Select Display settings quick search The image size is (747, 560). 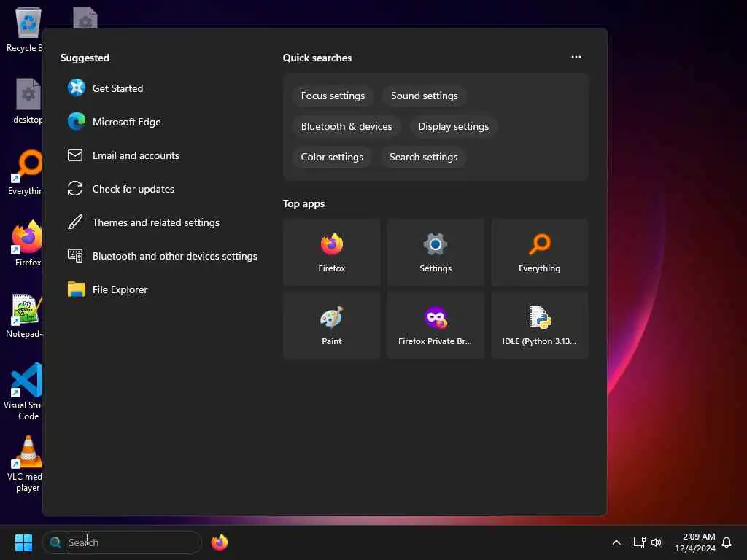coord(454,126)
